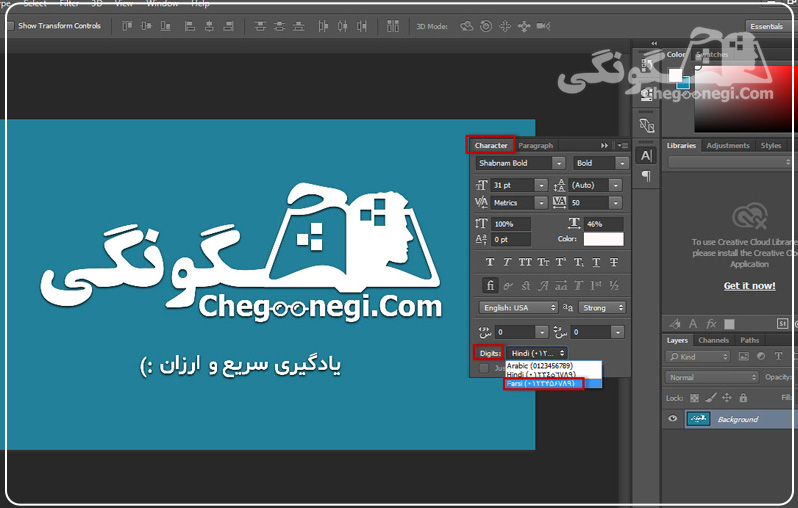Distribute vertical centers icon
This screenshot has width=798, height=508.
click(279, 26)
